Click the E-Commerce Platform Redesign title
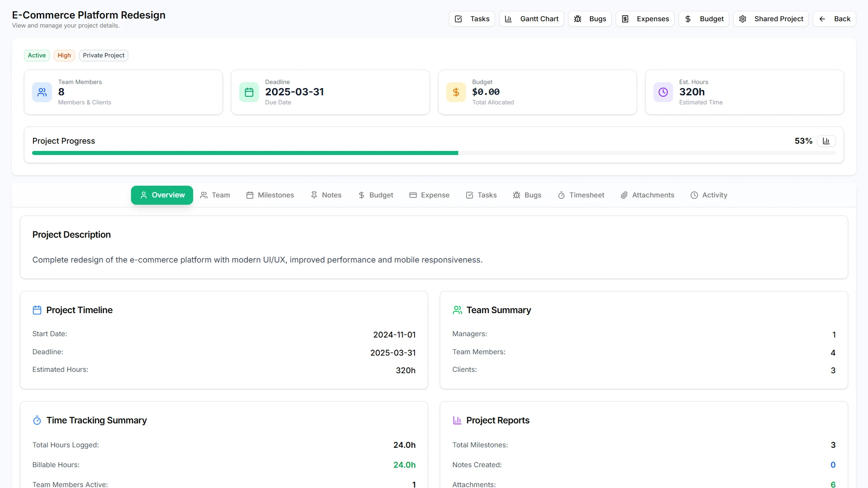This screenshot has width=868, height=488. 89,15
